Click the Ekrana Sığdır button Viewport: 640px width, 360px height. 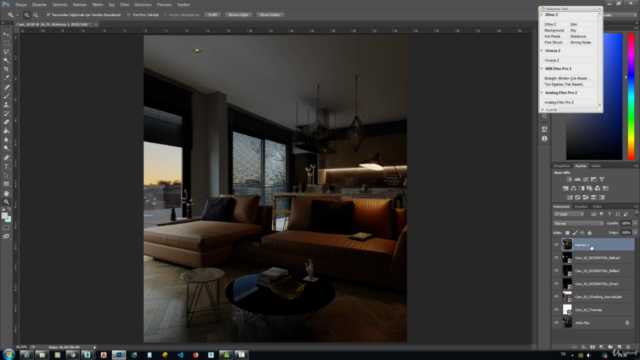pos(238,15)
